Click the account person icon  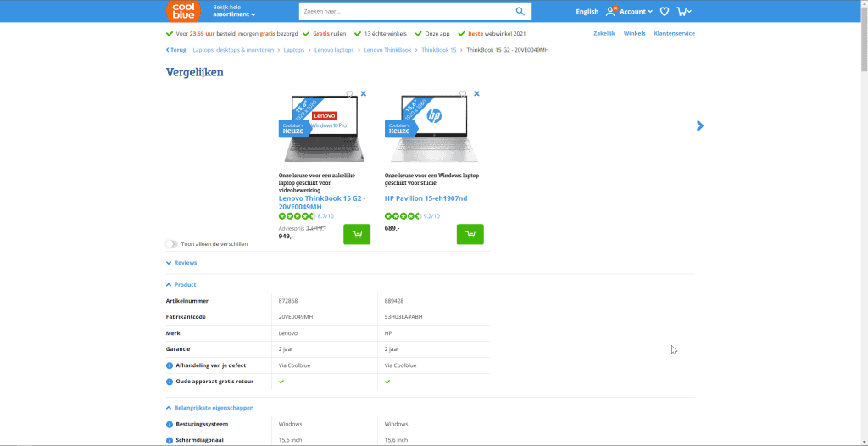pyautogui.click(x=610, y=11)
